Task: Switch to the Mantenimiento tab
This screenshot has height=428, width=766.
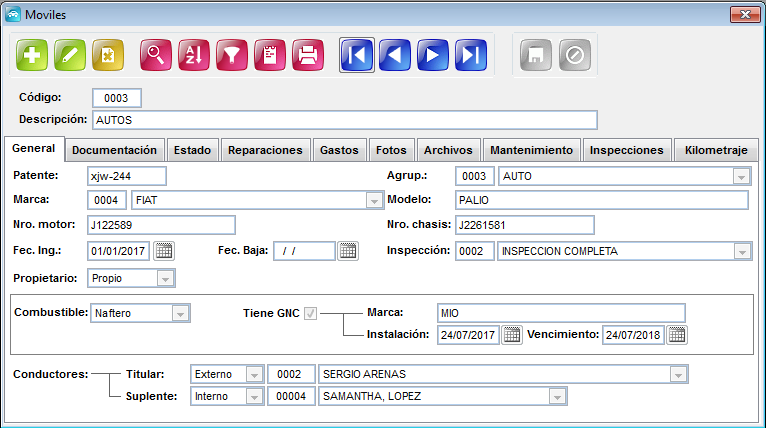Action: pyautogui.click(x=532, y=150)
